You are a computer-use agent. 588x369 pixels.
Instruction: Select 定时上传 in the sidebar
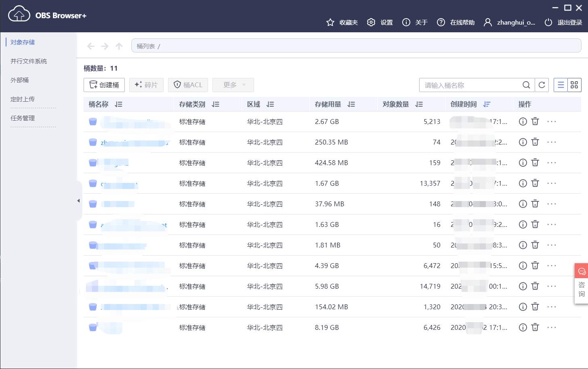pos(23,99)
